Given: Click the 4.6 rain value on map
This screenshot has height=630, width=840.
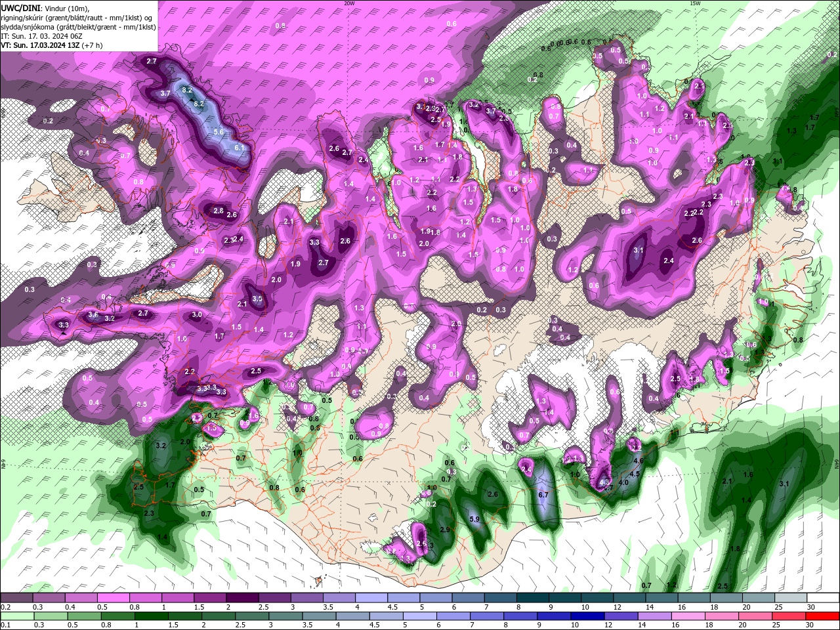Looking at the screenshot, I should coord(639,461).
